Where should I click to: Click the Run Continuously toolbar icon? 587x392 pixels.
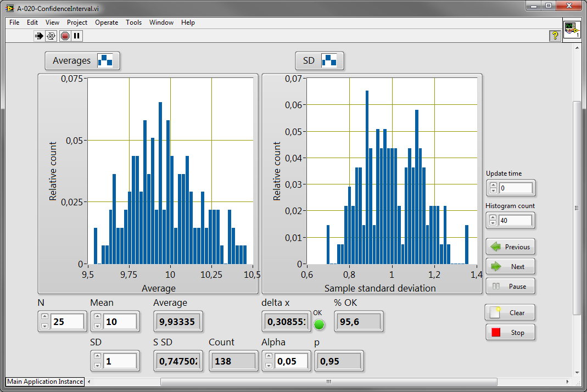coord(51,36)
